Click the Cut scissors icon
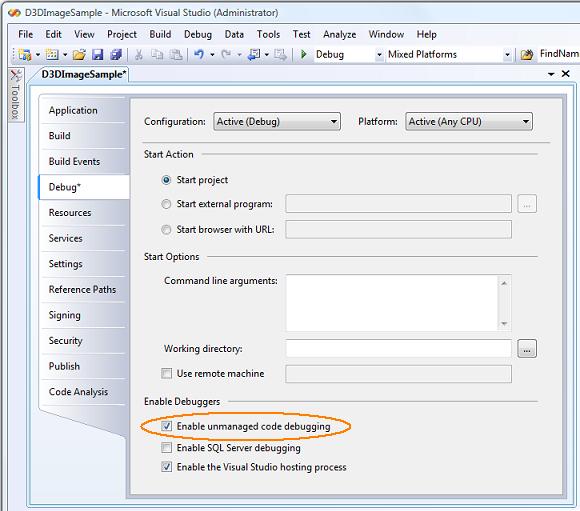The height and width of the screenshot is (511, 580). 139,55
